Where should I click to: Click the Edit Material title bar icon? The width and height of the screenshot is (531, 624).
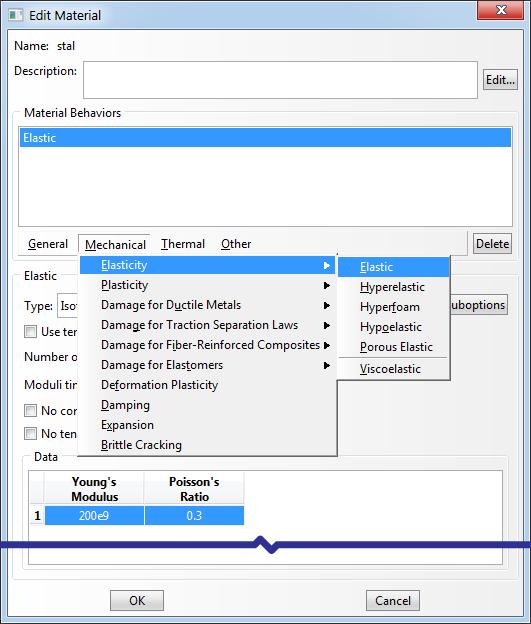(x=16, y=15)
